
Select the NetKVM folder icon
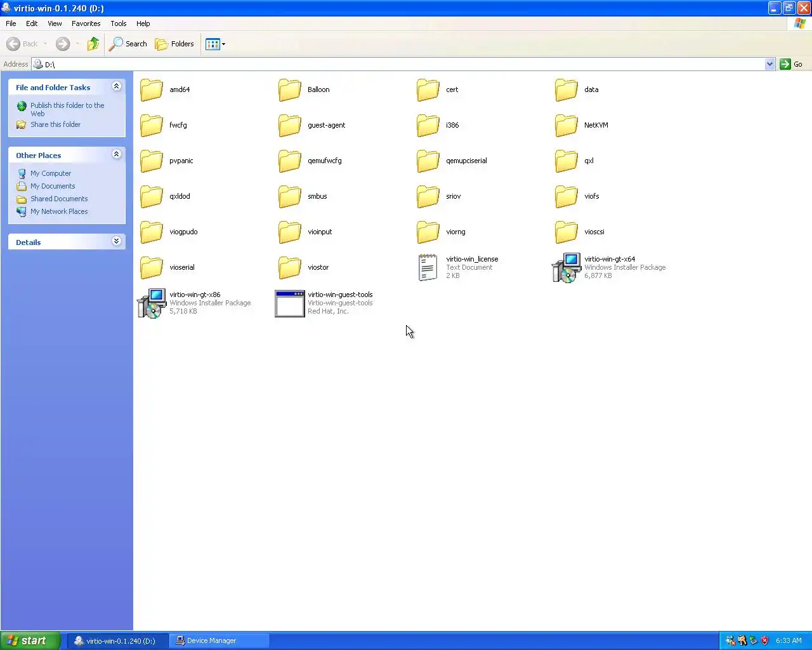(566, 125)
